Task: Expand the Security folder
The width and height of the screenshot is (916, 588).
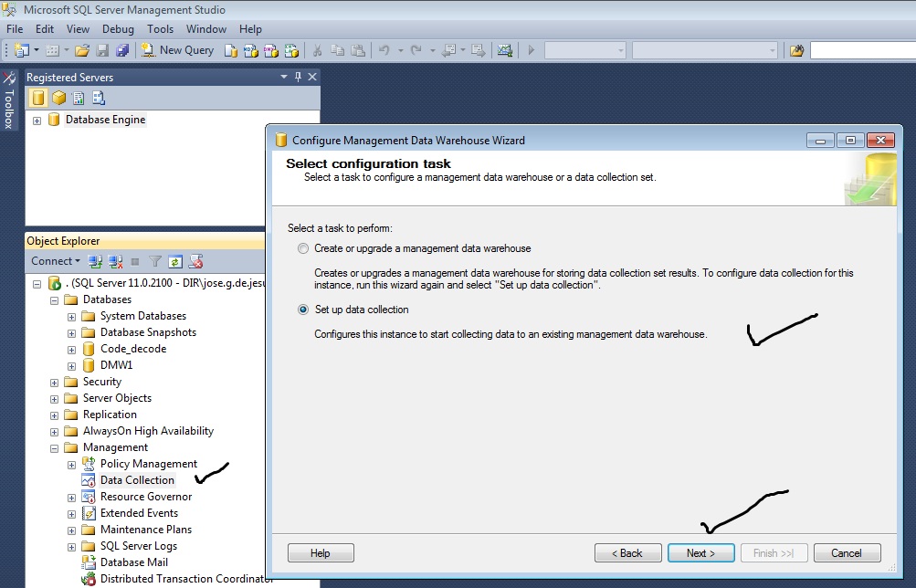Action: [54, 383]
